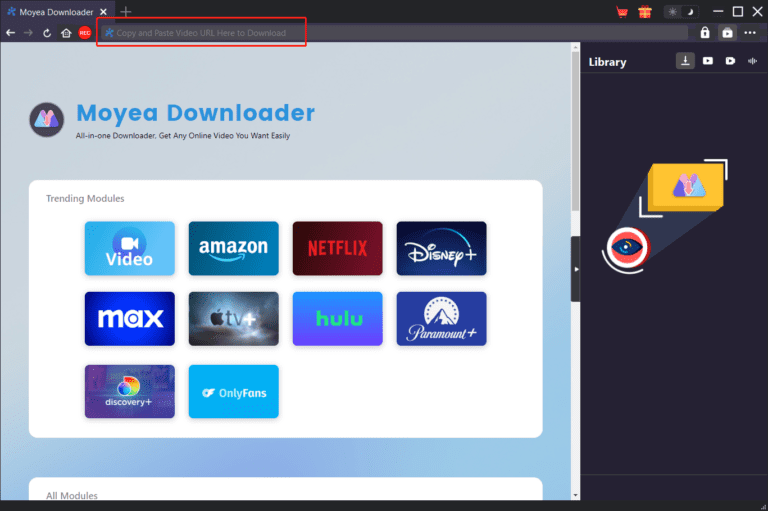Image resolution: width=768 pixels, height=511 pixels.
Task: Open the Netflix module
Action: tap(337, 248)
